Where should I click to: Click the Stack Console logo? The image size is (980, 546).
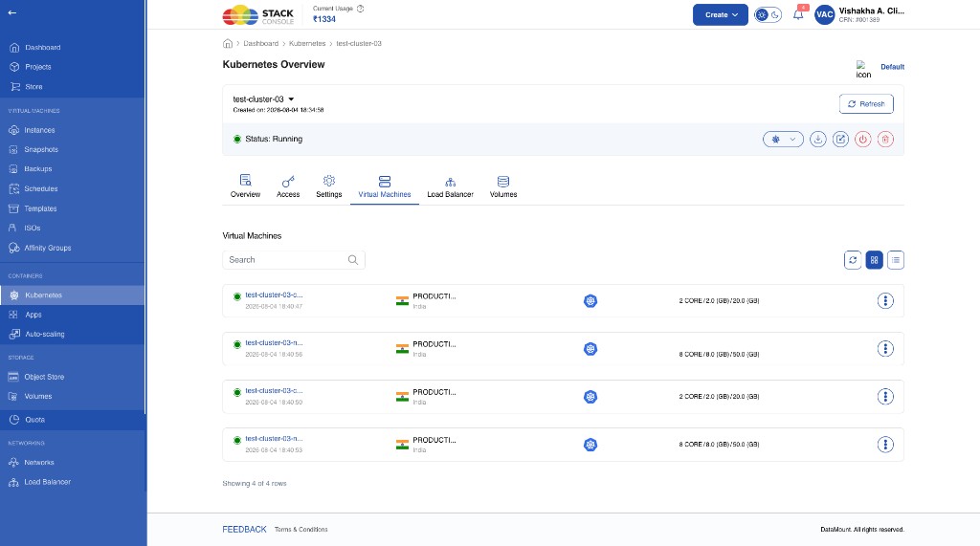coord(257,15)
